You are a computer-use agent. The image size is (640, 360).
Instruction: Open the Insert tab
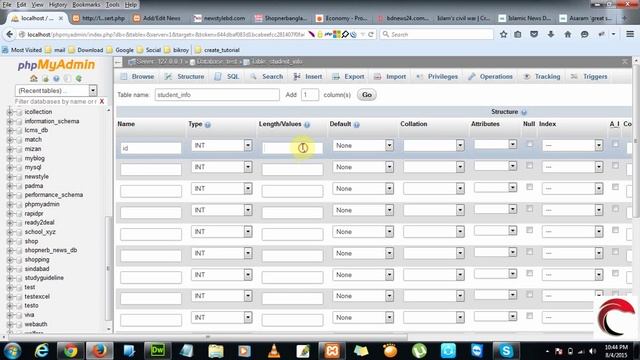(308, 77)
